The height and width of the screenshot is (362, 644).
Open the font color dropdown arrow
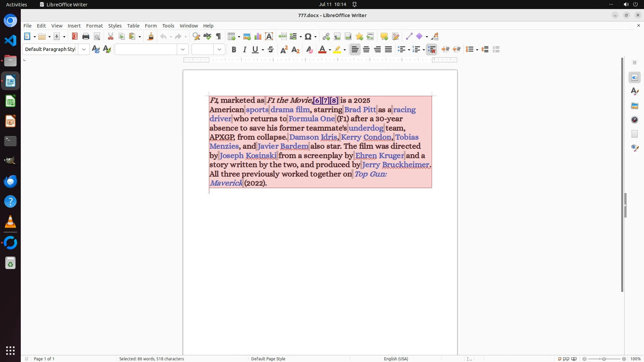pyautogui.click(x=330, y=50)
